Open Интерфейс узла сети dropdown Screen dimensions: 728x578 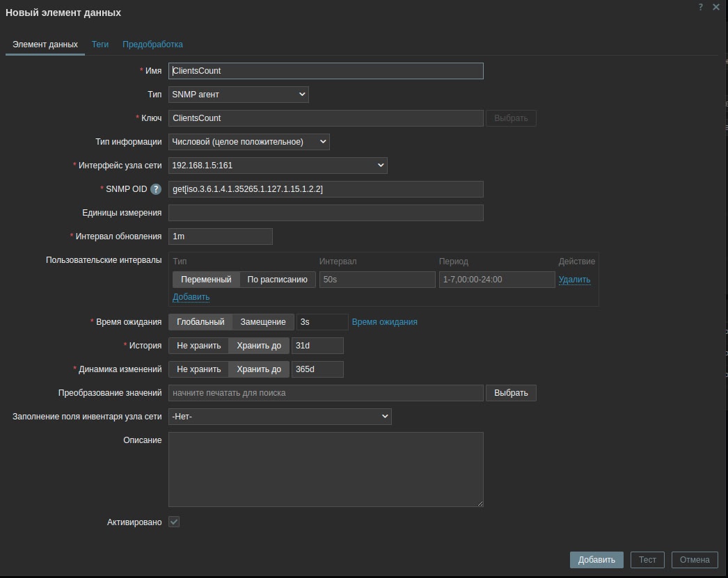tap(278, 166)
